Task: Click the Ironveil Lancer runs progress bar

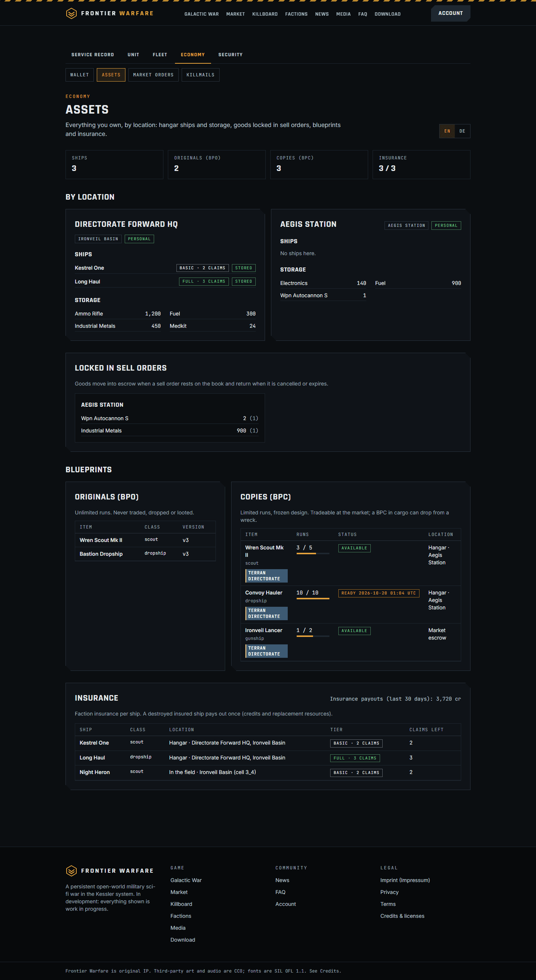Action: [x=313, y=637]
